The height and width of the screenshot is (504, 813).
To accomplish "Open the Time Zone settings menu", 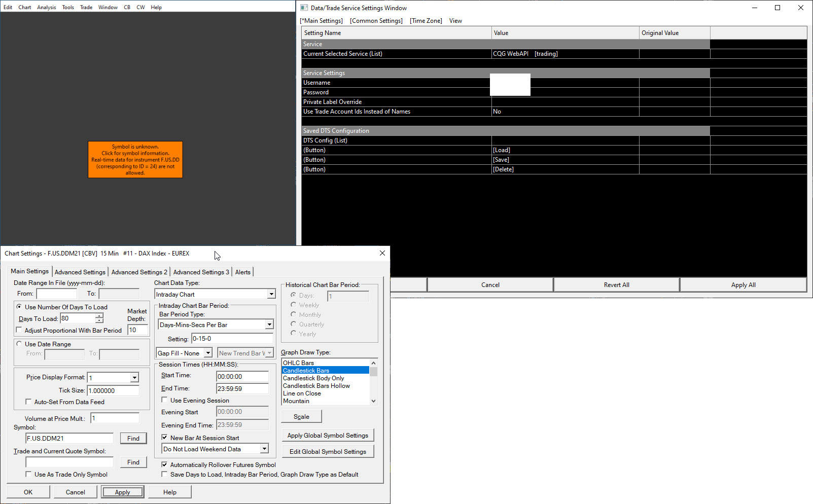I will pos(426,21).
